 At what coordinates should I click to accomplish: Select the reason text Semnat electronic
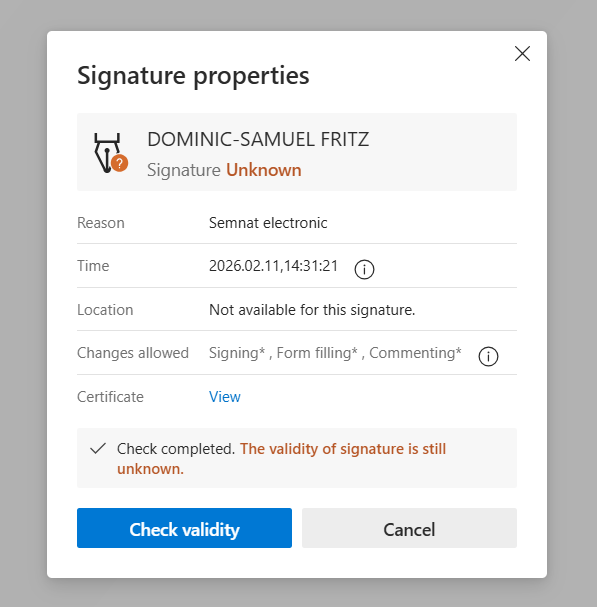[x=268, y=223]
